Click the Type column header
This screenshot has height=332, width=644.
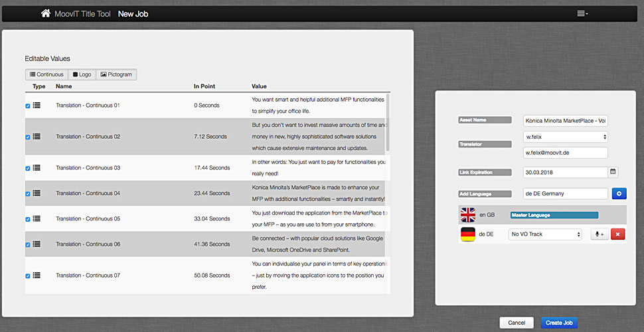point(39,86)
